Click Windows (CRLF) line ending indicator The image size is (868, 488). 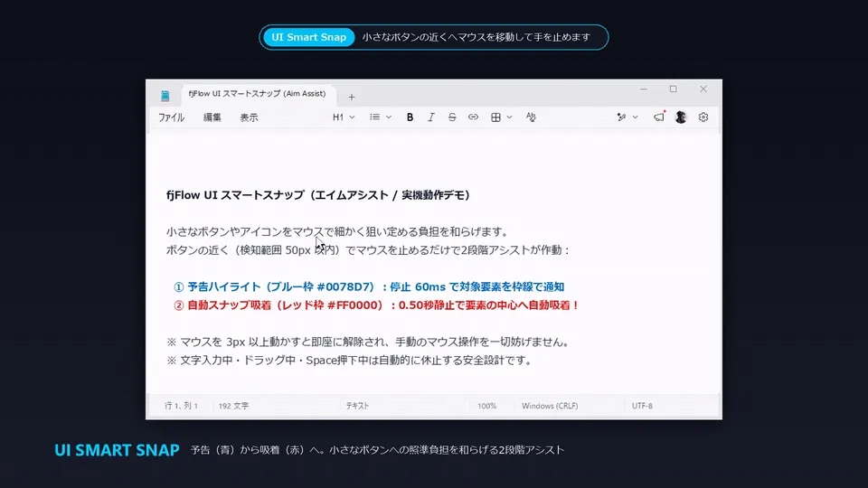550,406
